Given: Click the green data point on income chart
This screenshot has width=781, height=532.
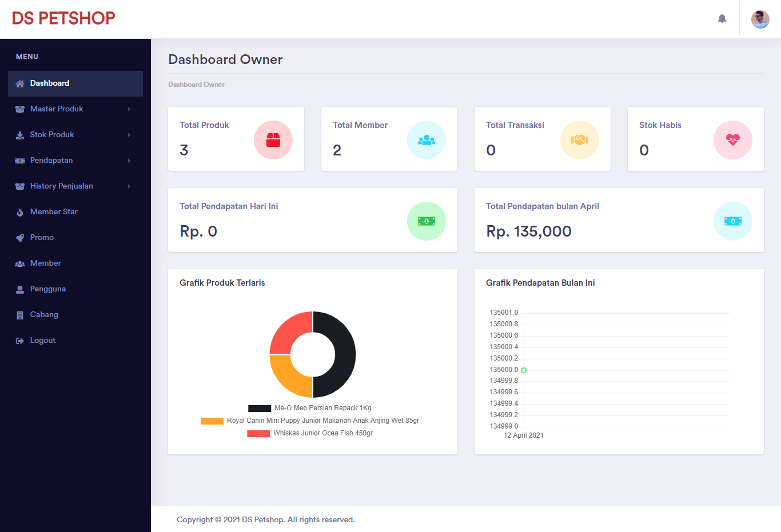Looking at the screenshot, I should [x=524, y=370].
